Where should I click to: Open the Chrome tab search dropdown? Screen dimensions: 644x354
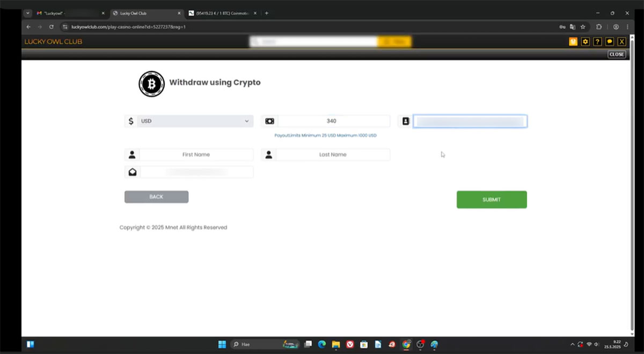28,13
